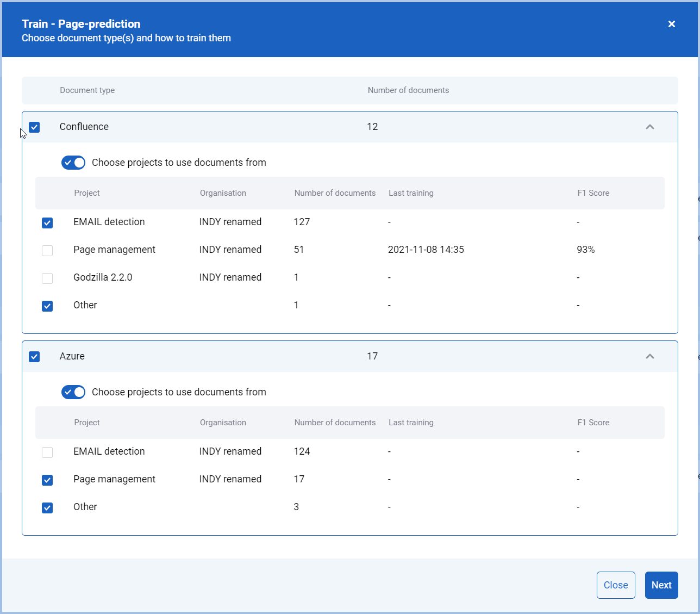Collapse the Confluence section chevron
This screenshot has width=700, height=614.
[650, 127]
